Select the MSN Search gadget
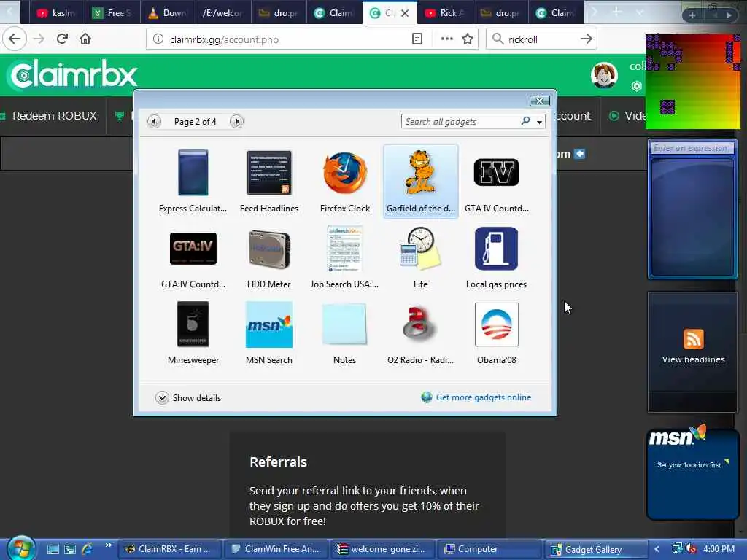747x560 pixels. (x=268, y=332)
